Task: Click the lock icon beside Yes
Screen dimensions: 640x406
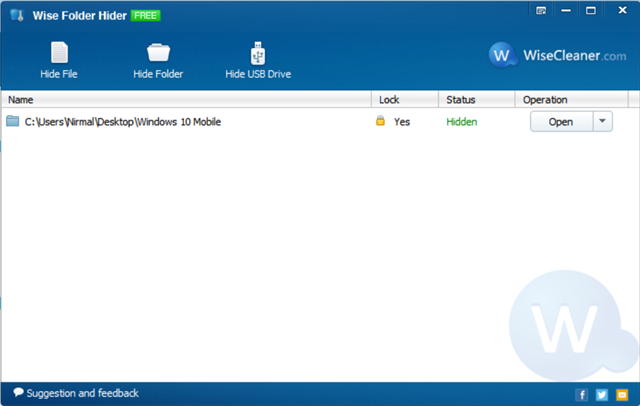Action: 380,121
